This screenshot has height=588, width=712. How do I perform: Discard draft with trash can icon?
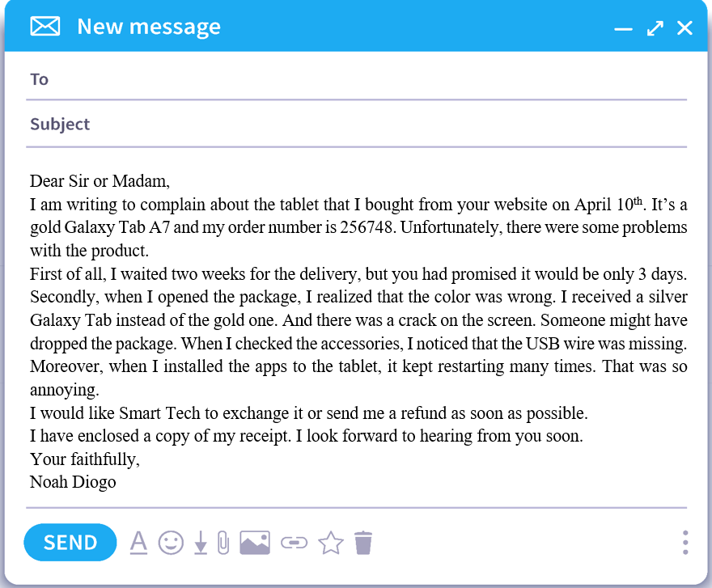pos(364,542)
